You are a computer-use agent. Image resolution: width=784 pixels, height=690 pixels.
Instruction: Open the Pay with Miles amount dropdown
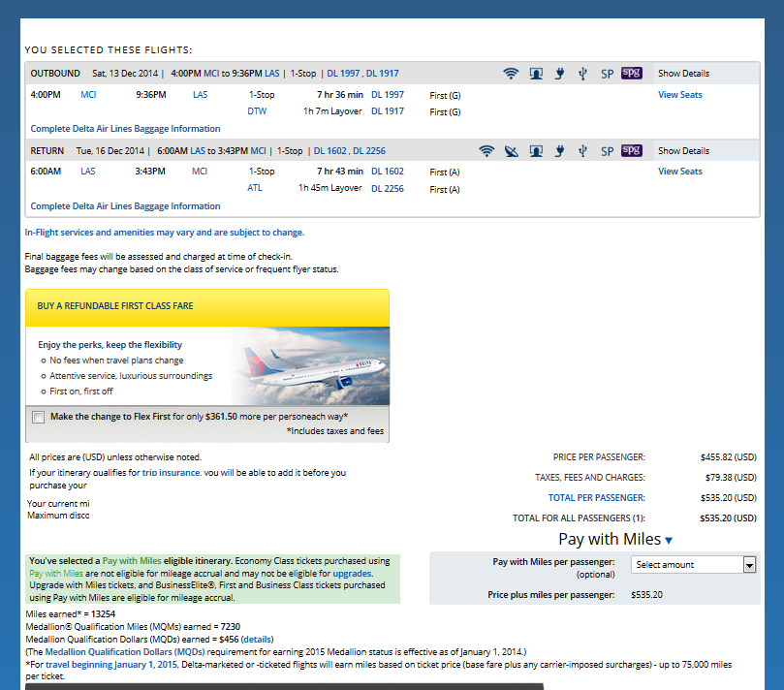pyautogui.click(x=693, y=564)
